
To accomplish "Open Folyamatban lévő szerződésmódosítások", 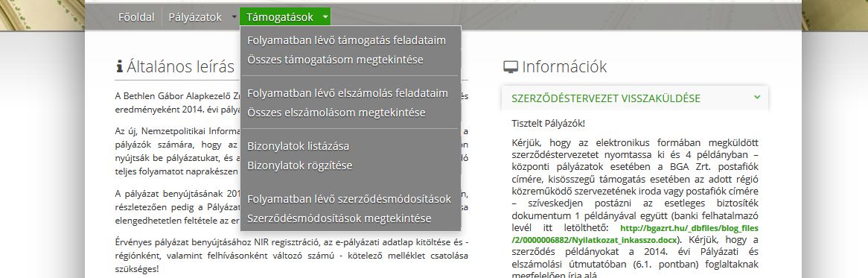I will pyautogui.click(x=349, y=199).
